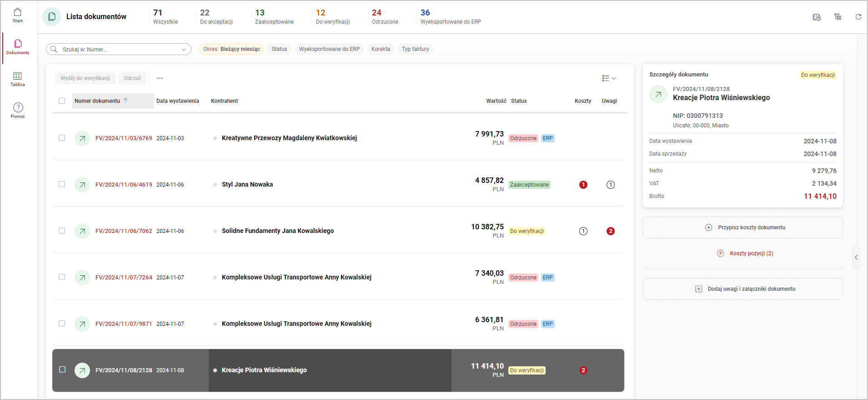The image size is (868, 400).
Task: Click Przypisz koszty dokumentu
Action: 743,228
